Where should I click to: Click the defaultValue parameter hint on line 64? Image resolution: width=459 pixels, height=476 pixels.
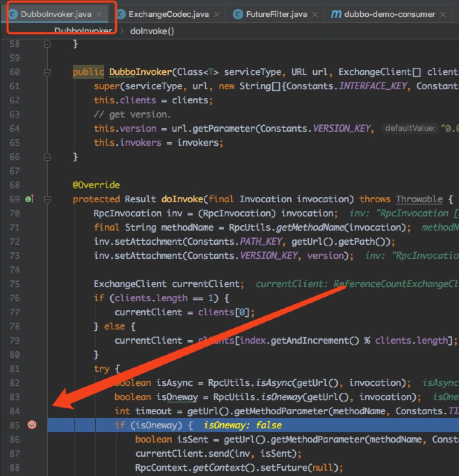coord(410,128)
